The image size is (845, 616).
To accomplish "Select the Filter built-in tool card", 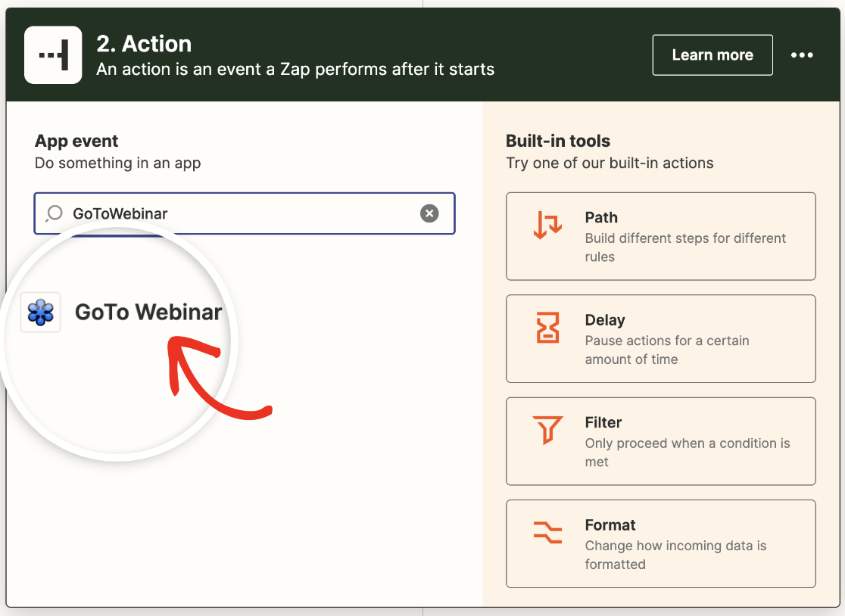I will [x=661, y=441].
